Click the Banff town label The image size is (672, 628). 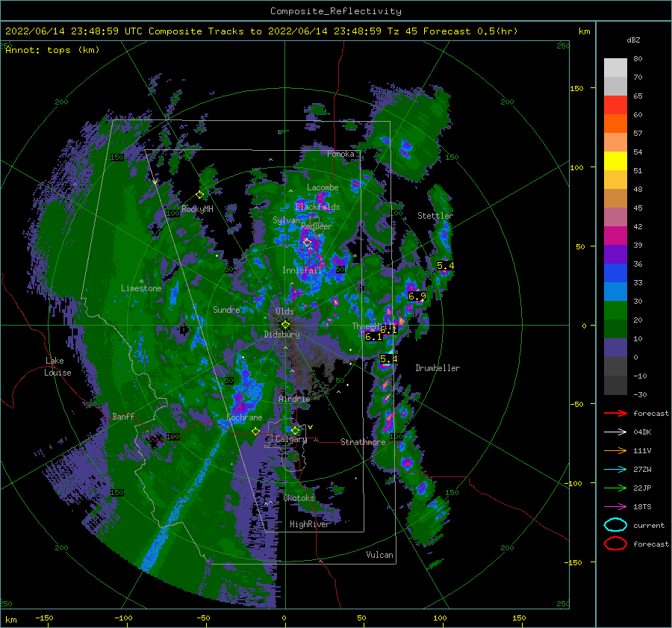[123, 416]
